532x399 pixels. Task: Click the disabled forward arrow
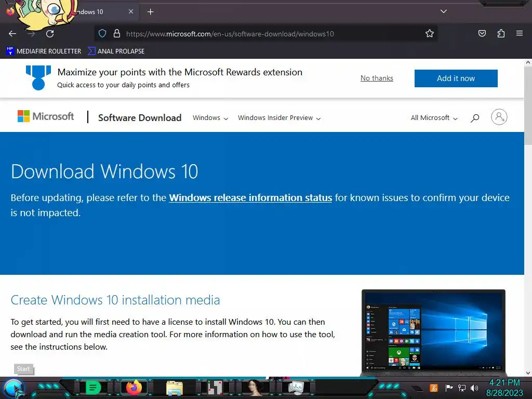click(31, 34)
